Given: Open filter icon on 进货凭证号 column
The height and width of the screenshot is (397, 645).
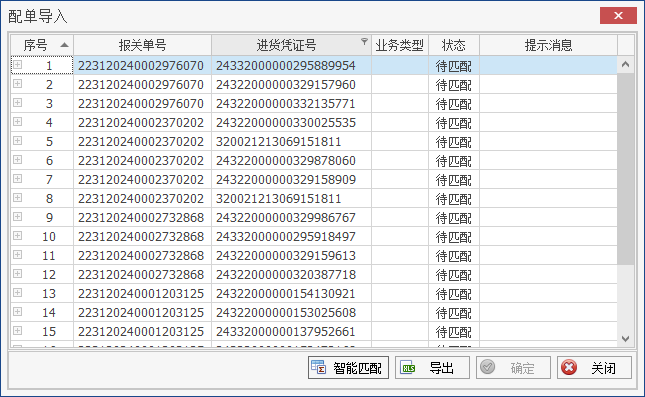Looking at the screenshot, I should click(364, 41).
